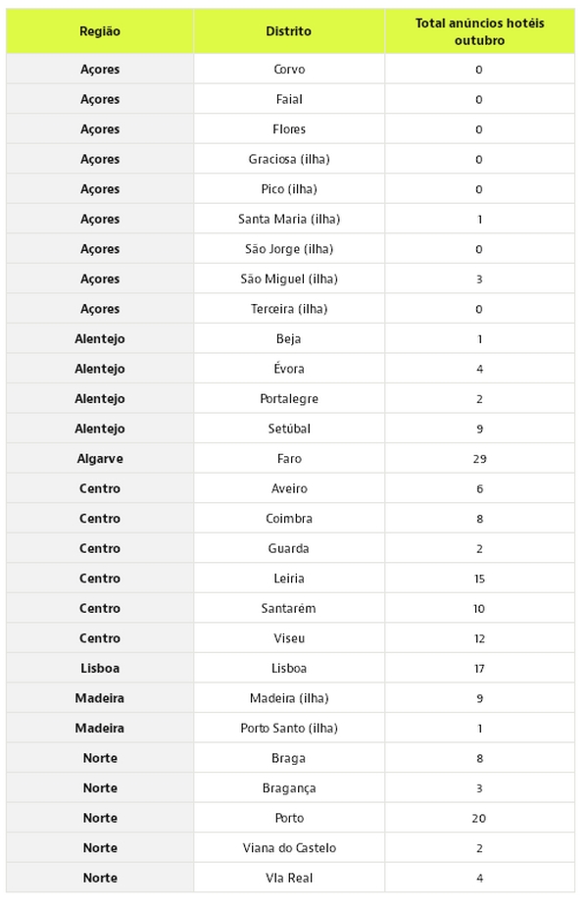Select the Corvo district cell
588x911 pixels.
(x=288, y=70)
